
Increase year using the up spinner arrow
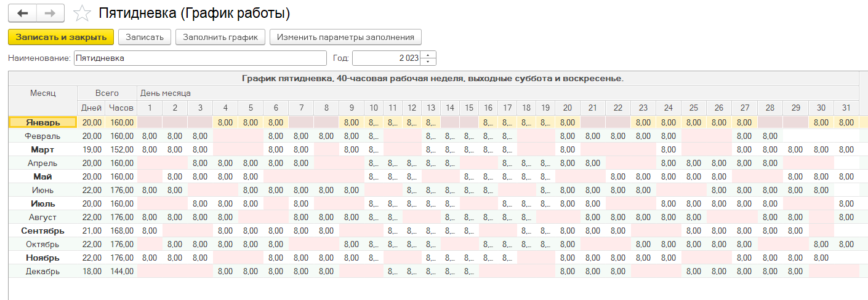430,55
